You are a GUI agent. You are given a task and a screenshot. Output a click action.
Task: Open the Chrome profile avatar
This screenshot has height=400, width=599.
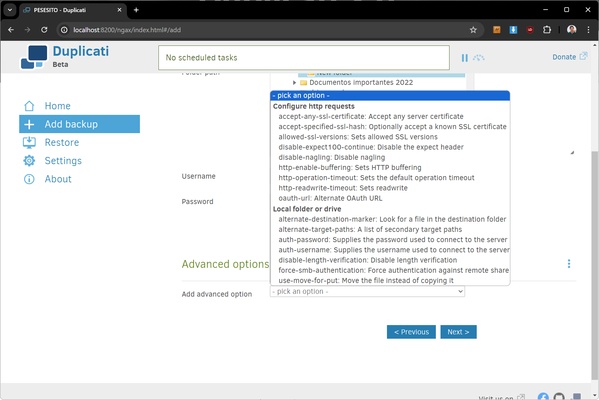pyautogui.click(x=571, y=30)
